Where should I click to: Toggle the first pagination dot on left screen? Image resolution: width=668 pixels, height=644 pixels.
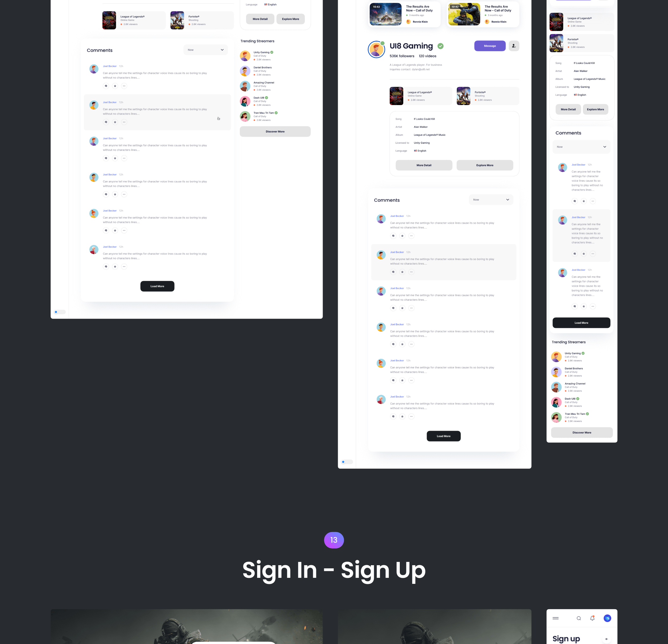(x=56, y=312)
